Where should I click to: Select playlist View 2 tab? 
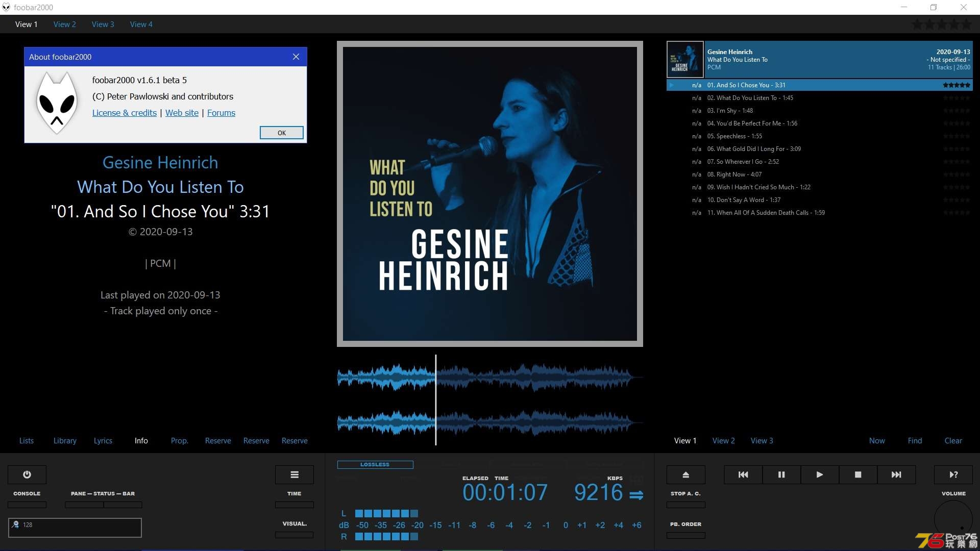724,440
